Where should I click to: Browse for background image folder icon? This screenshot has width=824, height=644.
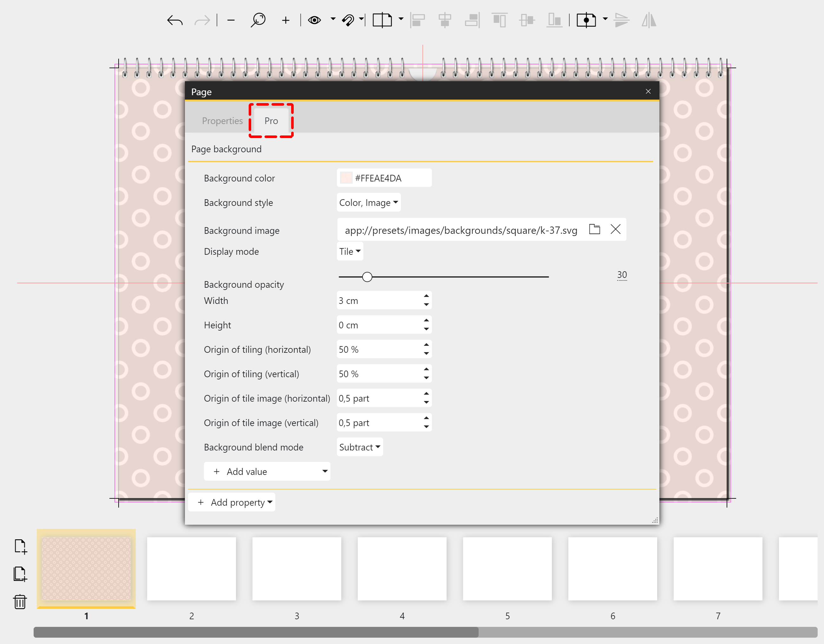tap(594, 229)
